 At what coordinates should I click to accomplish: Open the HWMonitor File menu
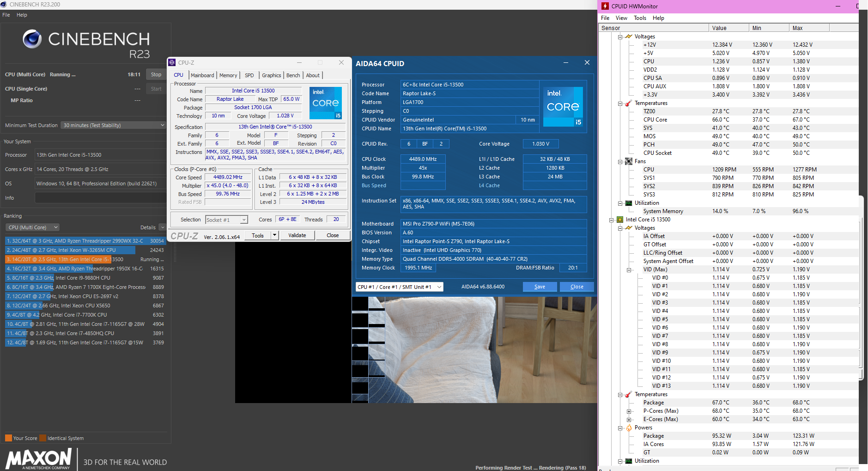pyautogui.click(x=605, y=18)
